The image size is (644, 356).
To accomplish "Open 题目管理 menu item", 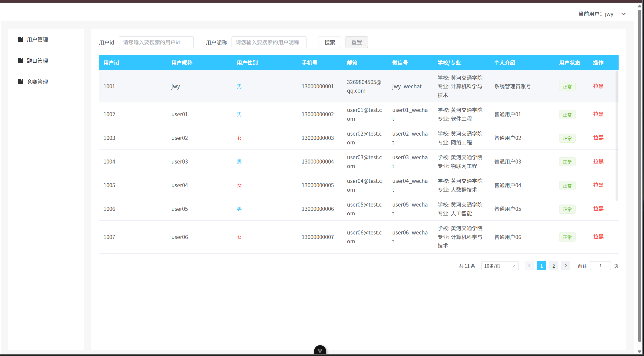I will (x=37, y=61).
